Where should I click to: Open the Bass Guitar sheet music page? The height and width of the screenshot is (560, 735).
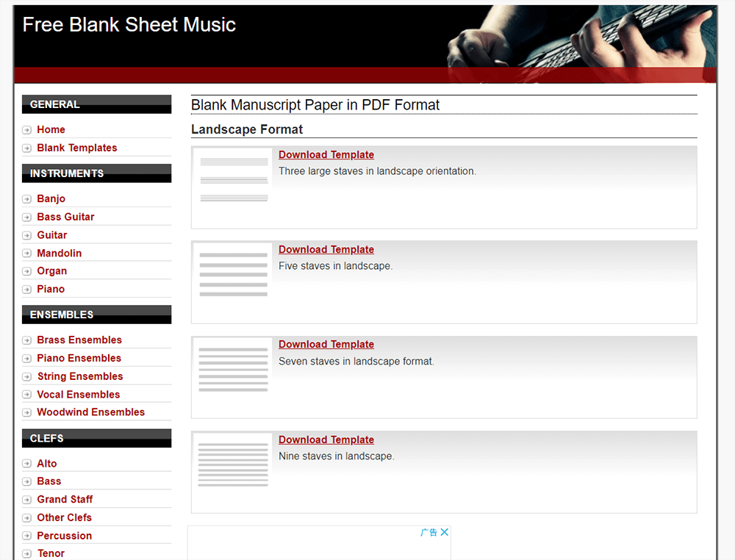coord(65,217)
